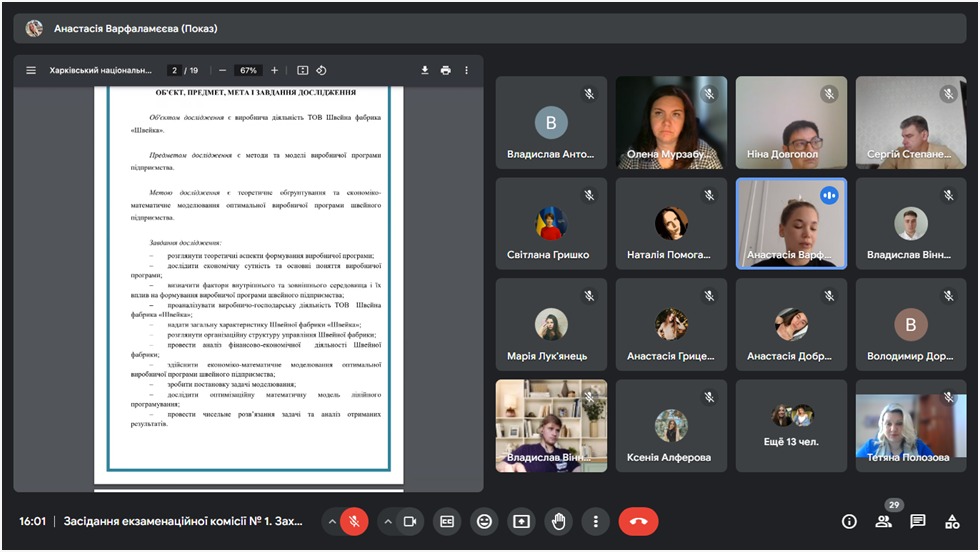Viewport: 980px width, 552px height.
Task: Open the participants list panel
Action: coord(883,521)
